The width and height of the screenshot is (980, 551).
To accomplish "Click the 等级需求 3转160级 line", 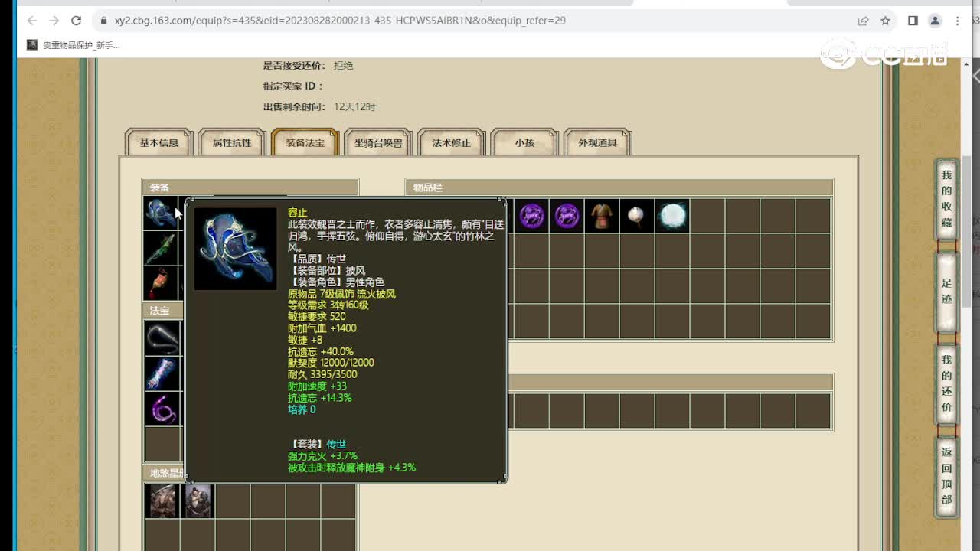I will (328, 305).
